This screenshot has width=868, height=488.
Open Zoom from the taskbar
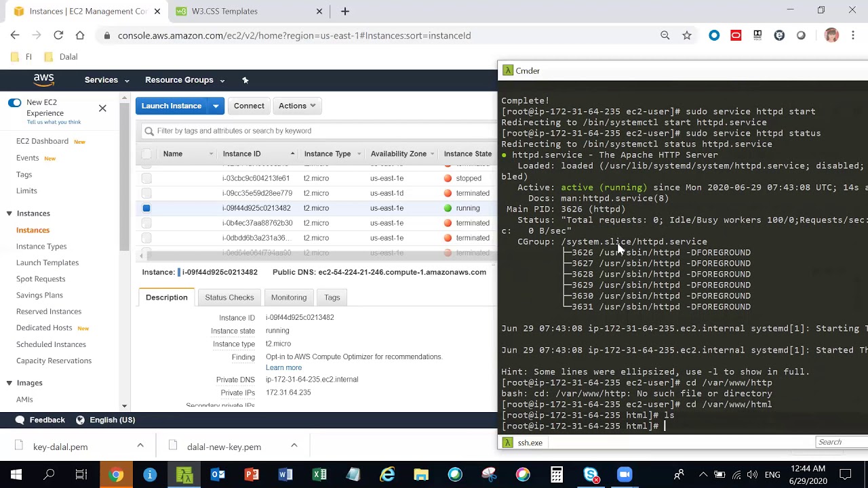point(625,474)
